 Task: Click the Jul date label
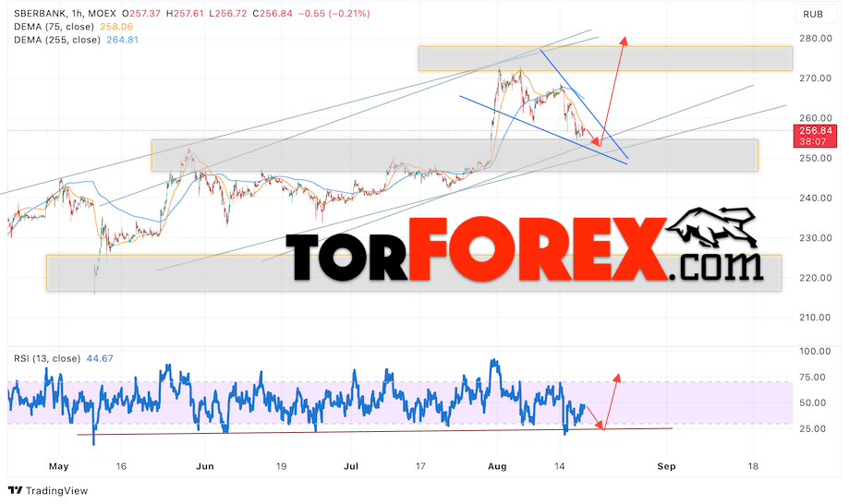coord(351,466)
